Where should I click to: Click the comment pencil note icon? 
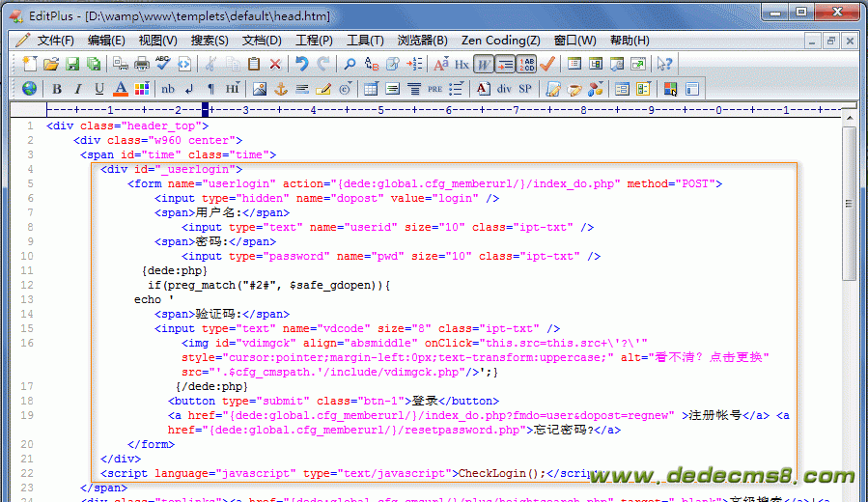(323, 89)
